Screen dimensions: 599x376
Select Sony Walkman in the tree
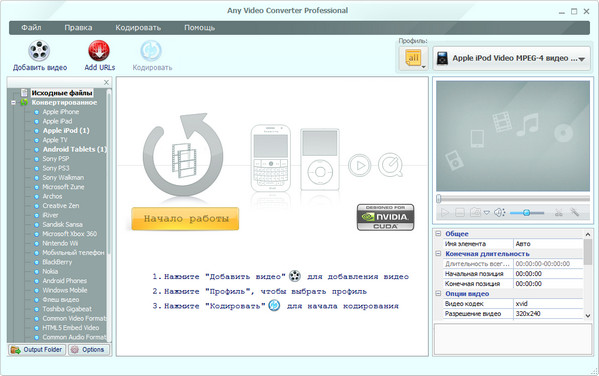[x=63, y=177]
